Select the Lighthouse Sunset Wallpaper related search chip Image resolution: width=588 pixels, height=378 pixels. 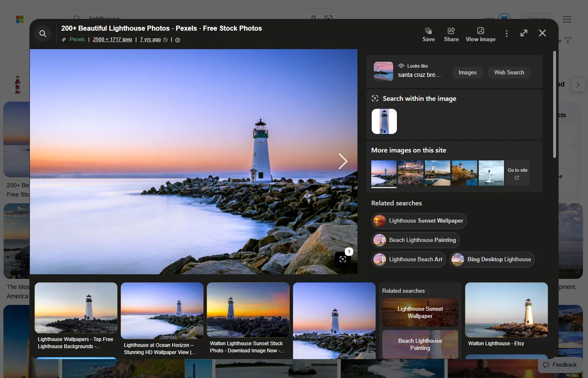419,221
